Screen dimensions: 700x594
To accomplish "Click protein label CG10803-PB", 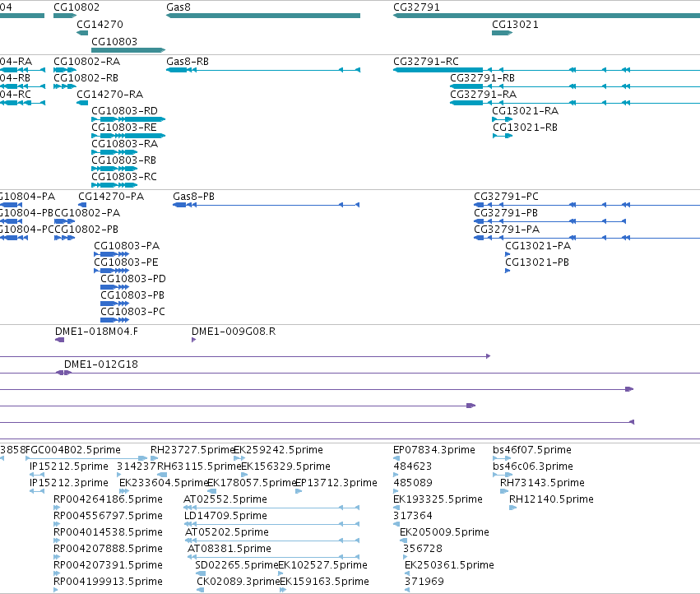I will click(x=132, y=295).
